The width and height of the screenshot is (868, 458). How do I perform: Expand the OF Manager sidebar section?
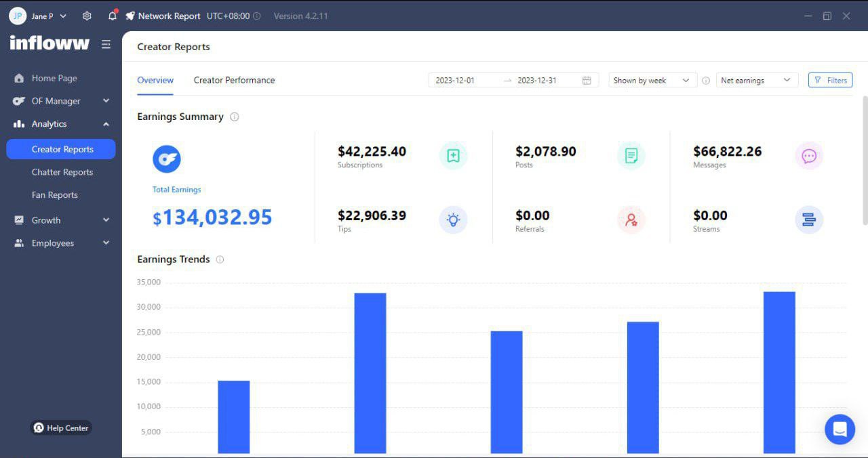(61, 101)
